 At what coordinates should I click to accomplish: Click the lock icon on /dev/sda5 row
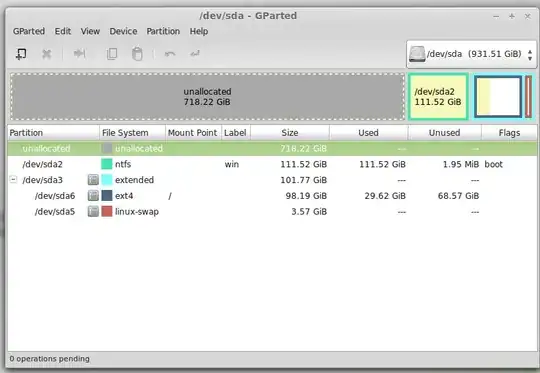(93, 211)
